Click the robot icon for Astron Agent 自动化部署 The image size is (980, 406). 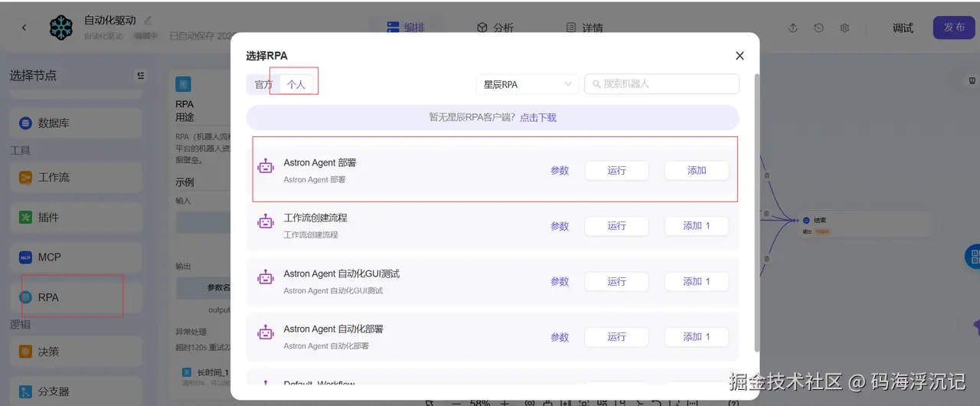tap(266, 332)
